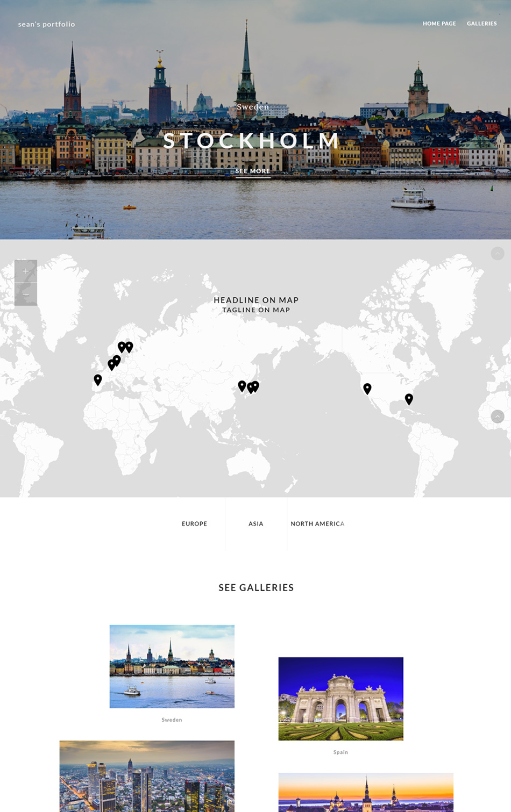Click the easternmost Japan map pin
This screenshot has height=812, width=511.
click(256, 385)
